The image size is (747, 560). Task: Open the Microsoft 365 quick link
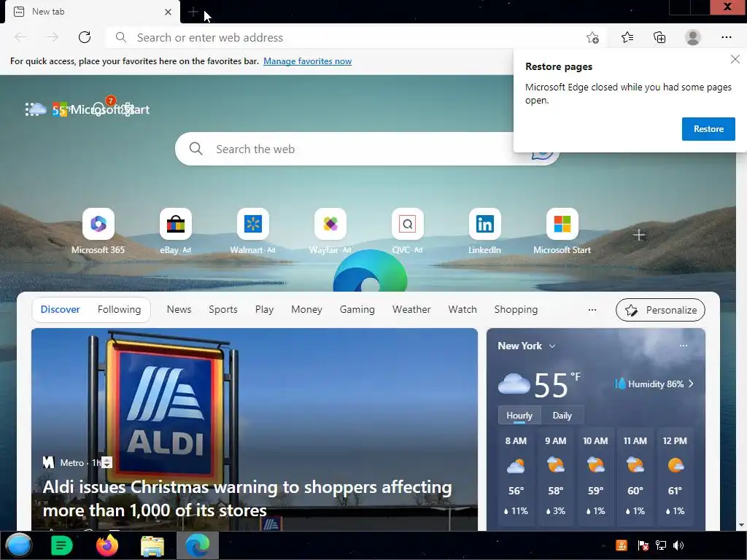(x=98, y=231)
